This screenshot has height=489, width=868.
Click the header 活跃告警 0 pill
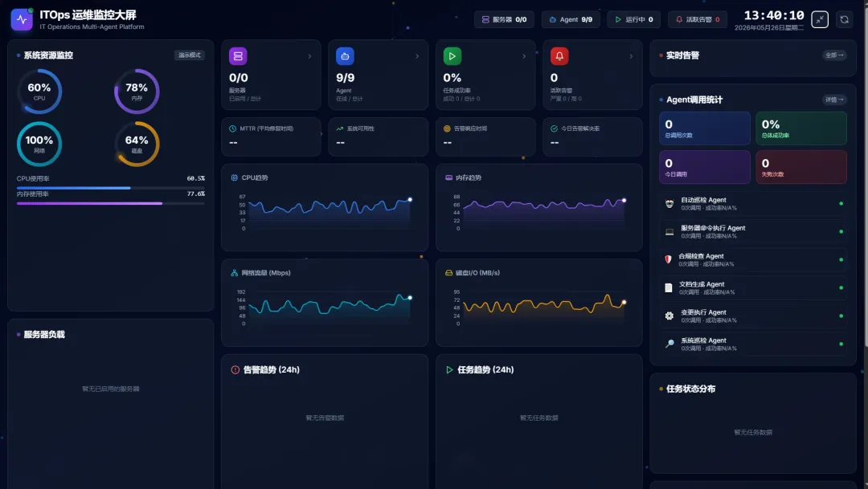697,19
